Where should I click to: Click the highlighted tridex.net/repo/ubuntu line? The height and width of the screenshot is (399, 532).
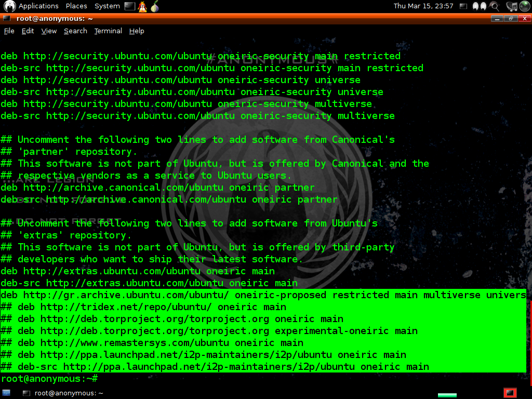(143, 307)
